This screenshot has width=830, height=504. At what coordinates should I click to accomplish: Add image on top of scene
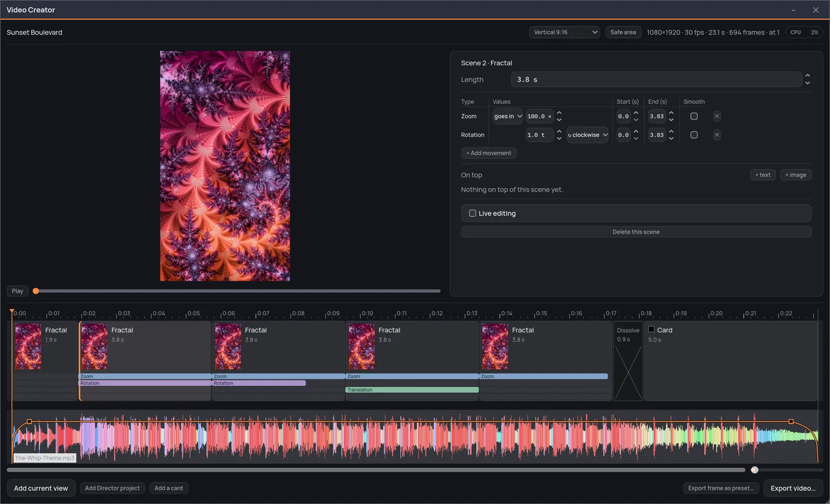coord(796,175)
